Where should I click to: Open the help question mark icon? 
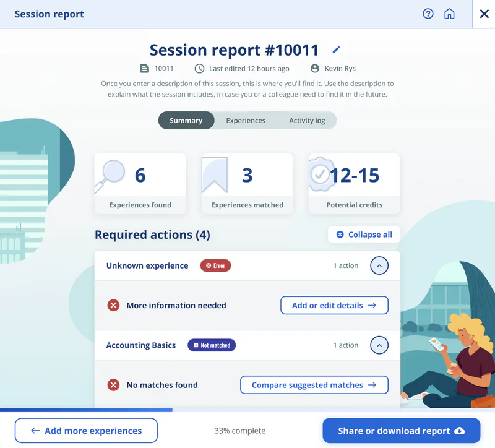coord(428,14)
